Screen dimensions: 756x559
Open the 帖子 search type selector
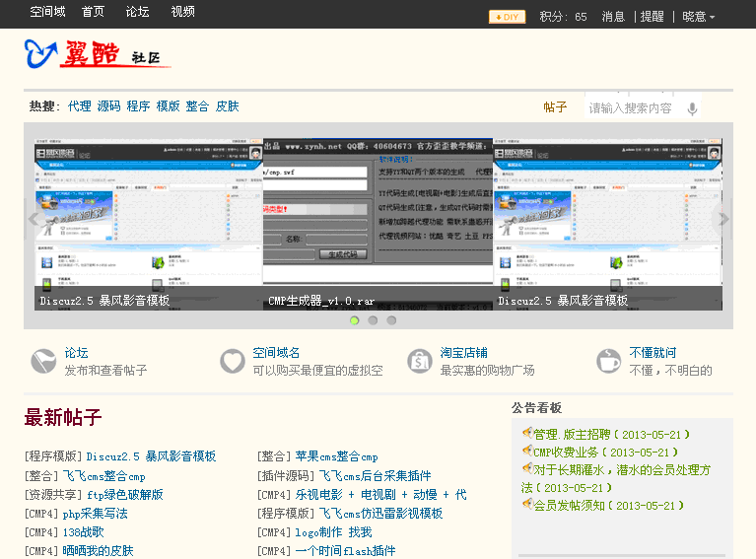click(x=555, y=107)
